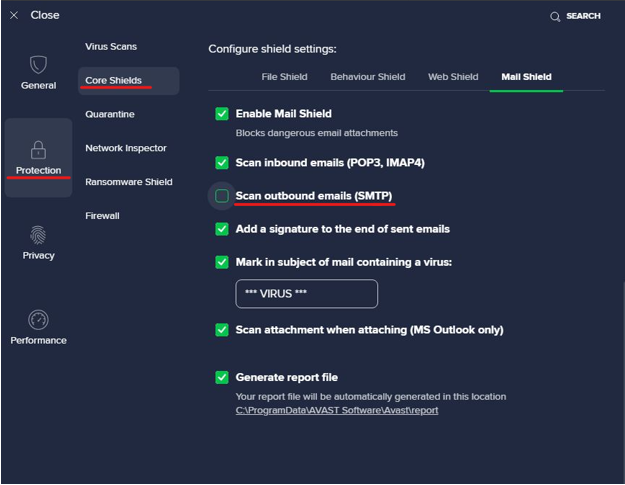This screenshot has width=625, height=485.
Task: Click 'Configure shield settings:' heading
Action: 272,49
